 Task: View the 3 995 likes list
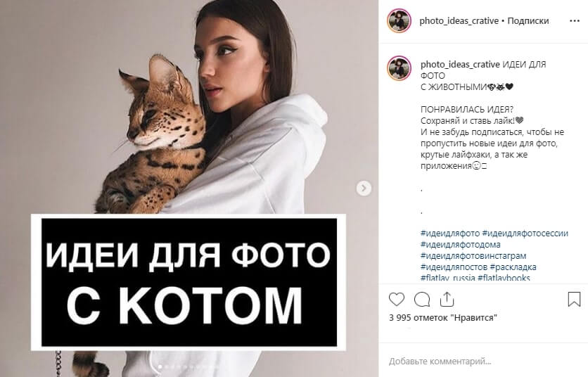(x=443, y=318)
